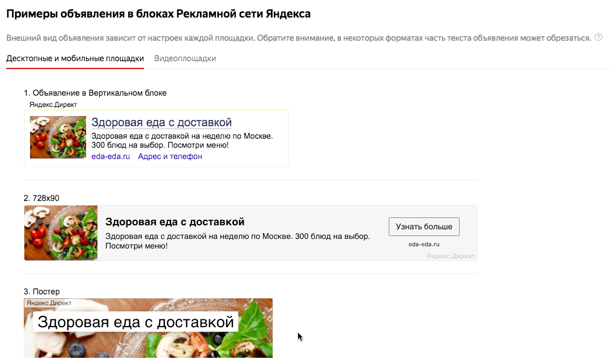
Task: Click the Яндекс.Директ label on the poster
Action: click(49, 303)
